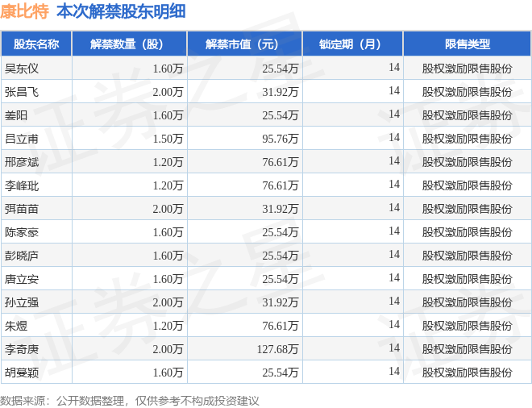Click 吕立甫's 95.76万 market value
This screenshot has width=532, height=408.
[x=281, y=139]
